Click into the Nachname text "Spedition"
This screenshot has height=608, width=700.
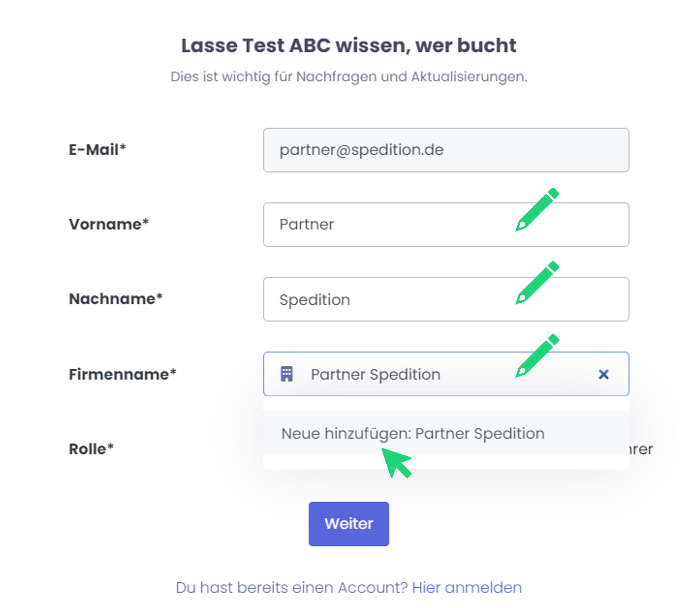point(314,299)
